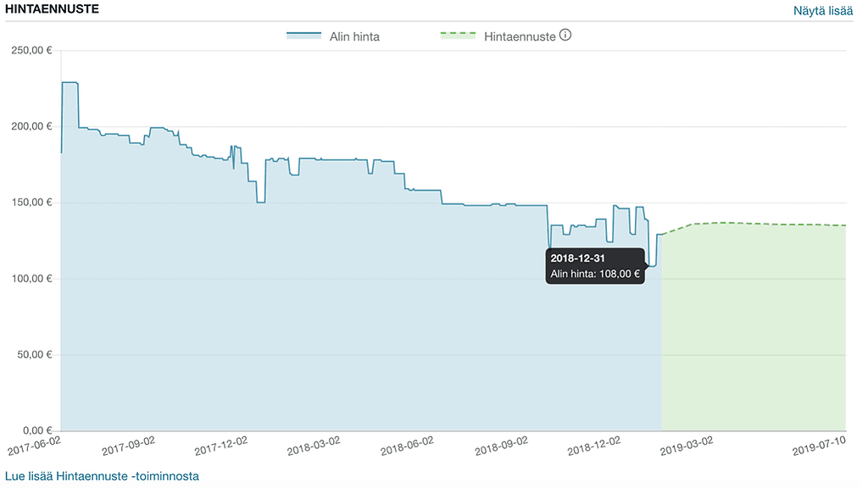Open Lue lisää Hintaennuste -toiminnosta link
The image size is (868, 488).
tap(102, 476)
